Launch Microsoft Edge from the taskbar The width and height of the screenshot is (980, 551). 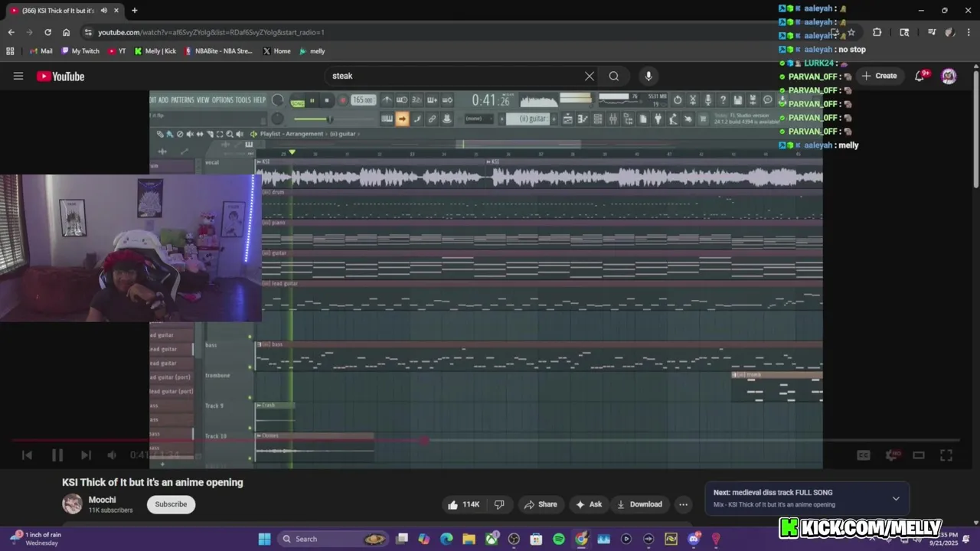click(x=446, y=539)
